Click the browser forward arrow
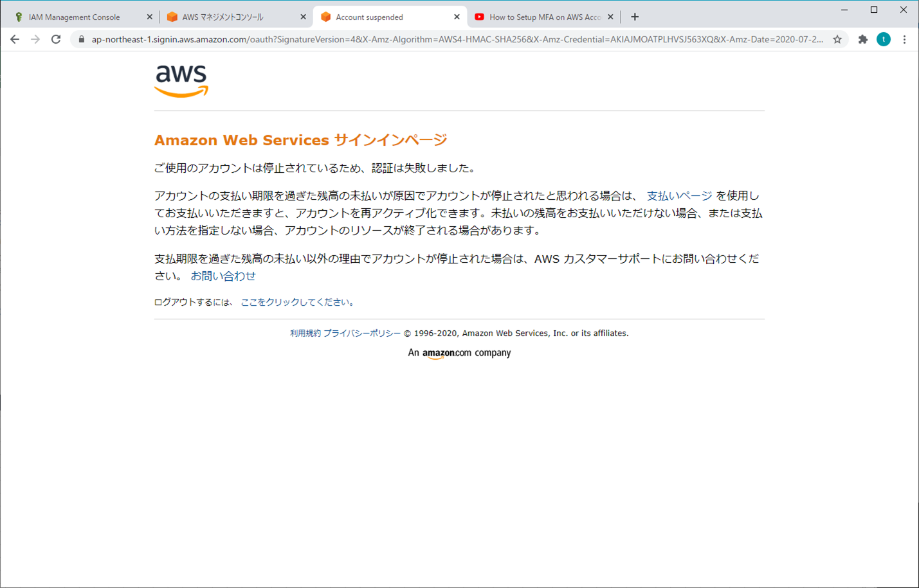Viewport: 919px width, 588px height. pyautogui.click(x=35, y=39)
